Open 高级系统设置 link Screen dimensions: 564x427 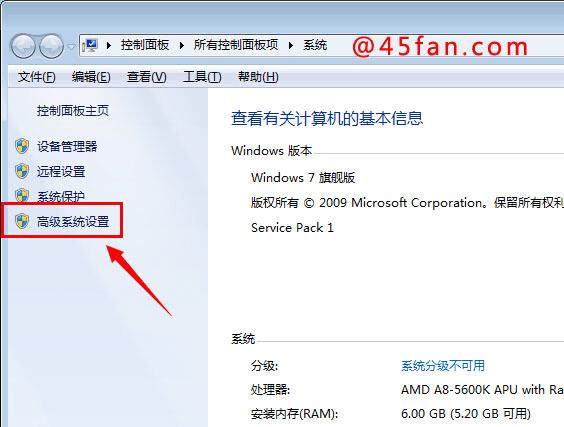click(73, 222)
